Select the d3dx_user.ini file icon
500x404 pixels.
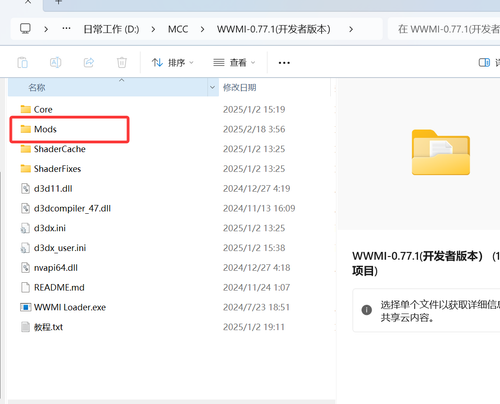(26, 248)
